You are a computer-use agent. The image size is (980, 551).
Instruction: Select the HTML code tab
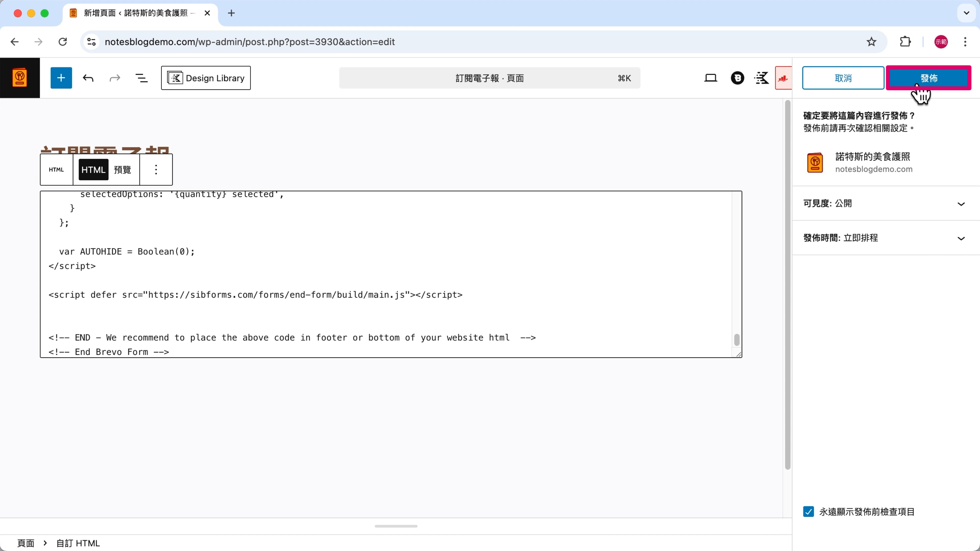click(x=93, y=170)
